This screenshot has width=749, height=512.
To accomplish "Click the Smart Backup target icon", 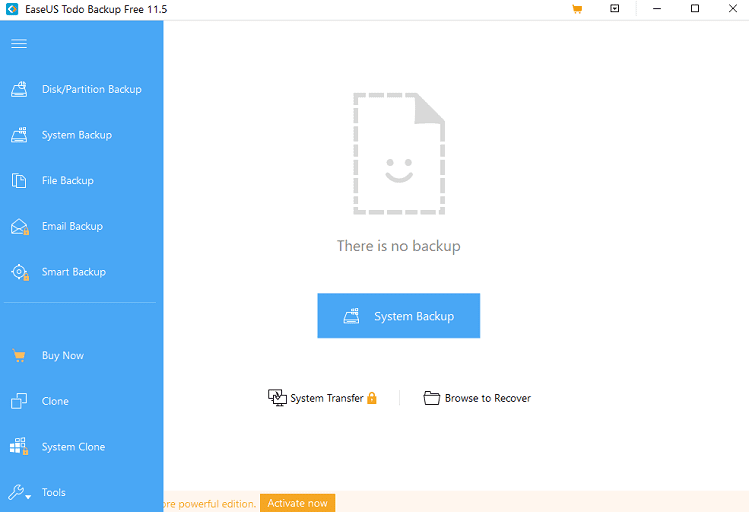I will (20, 272).
